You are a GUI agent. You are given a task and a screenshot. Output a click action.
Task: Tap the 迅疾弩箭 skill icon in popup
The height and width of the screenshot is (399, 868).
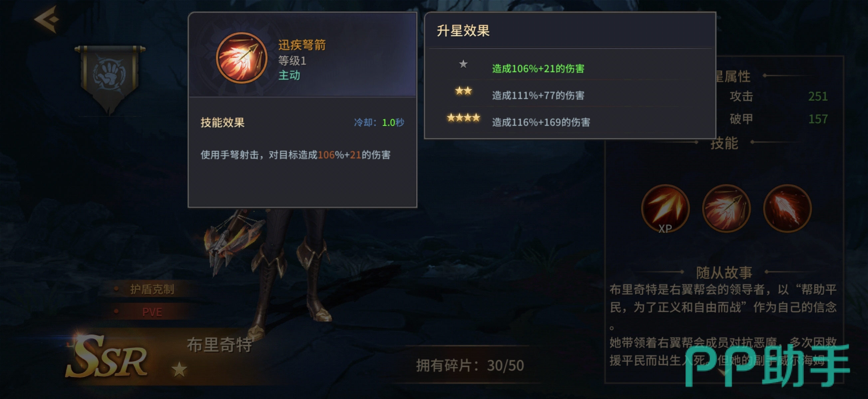click(x=242, y=58)
